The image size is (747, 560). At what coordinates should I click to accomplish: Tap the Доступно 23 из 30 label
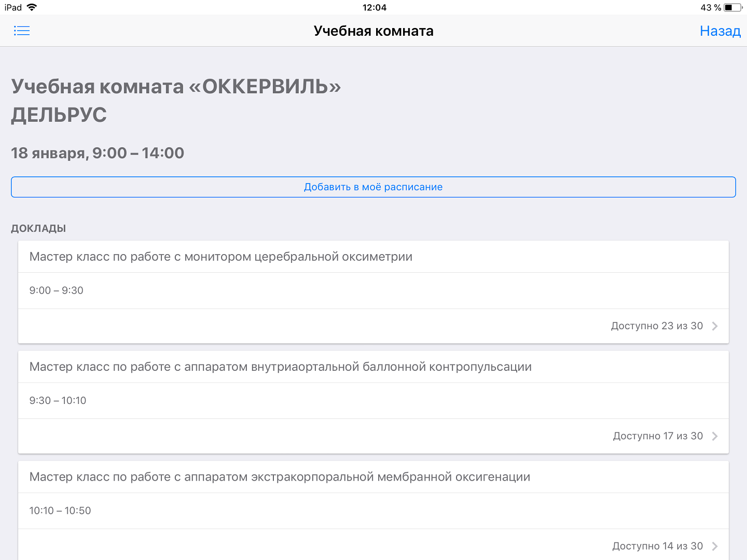coord(657,326)
